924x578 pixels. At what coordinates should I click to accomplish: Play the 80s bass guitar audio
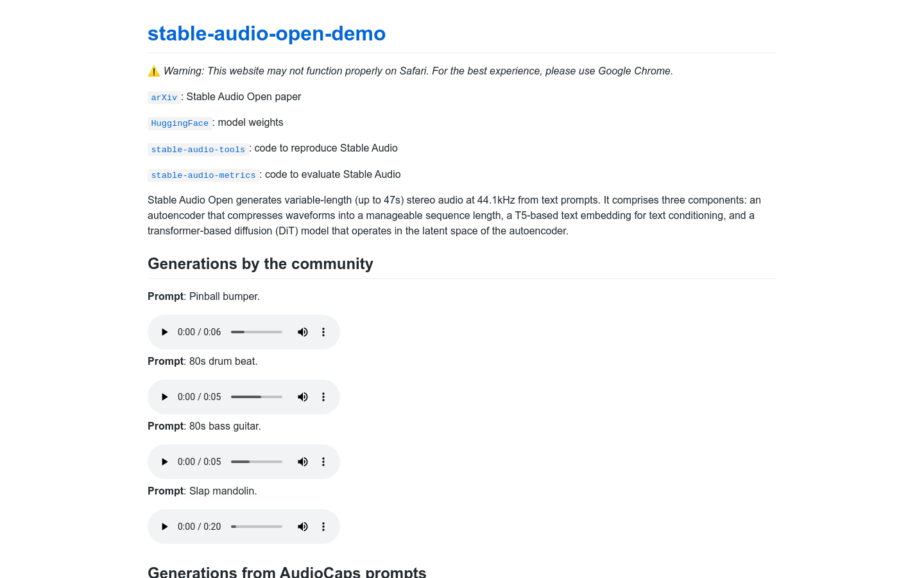click(x=164, y=462)
